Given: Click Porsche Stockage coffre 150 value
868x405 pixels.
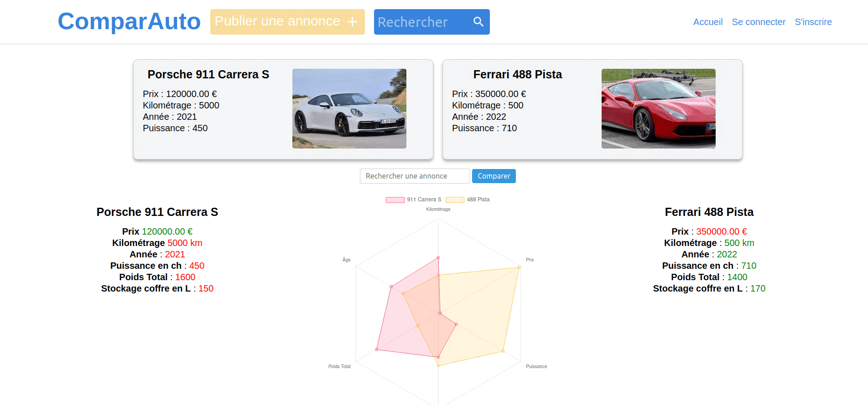Looking at the screenshot, I should pos(206,288).
